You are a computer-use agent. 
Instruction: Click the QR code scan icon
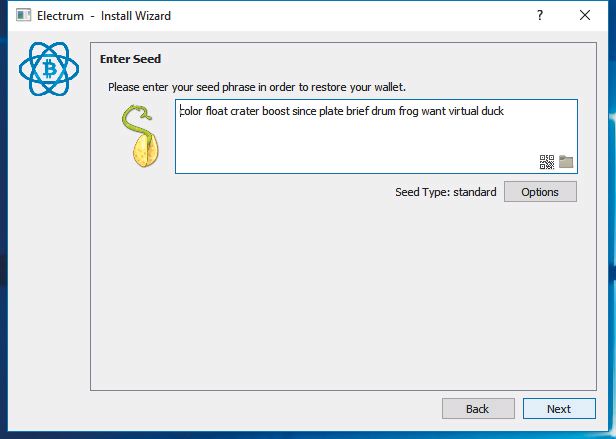pyautogui.click(x=546, y=162)
